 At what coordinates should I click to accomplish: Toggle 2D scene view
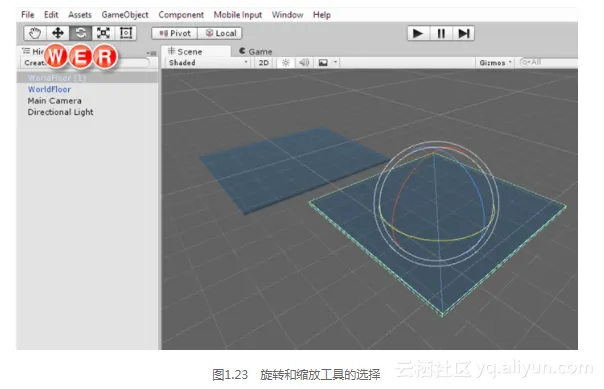(x=264, y=63)
